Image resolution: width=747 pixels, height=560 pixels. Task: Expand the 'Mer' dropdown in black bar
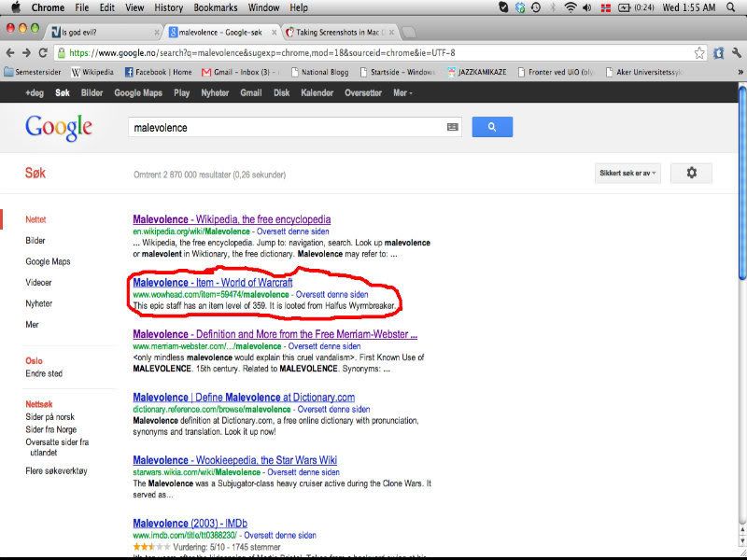(402, 92)
